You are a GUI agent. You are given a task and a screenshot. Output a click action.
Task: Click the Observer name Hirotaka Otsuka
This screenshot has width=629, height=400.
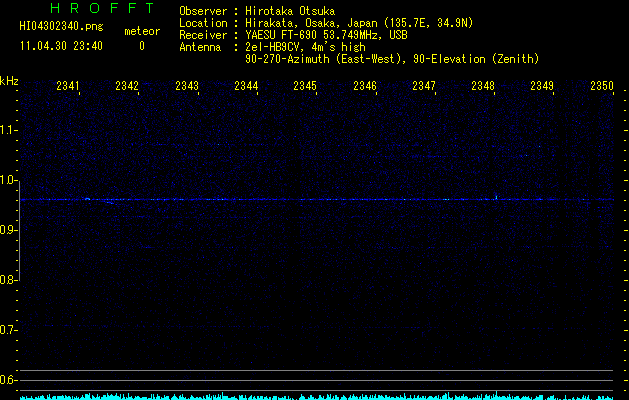[x=290, y=11]
